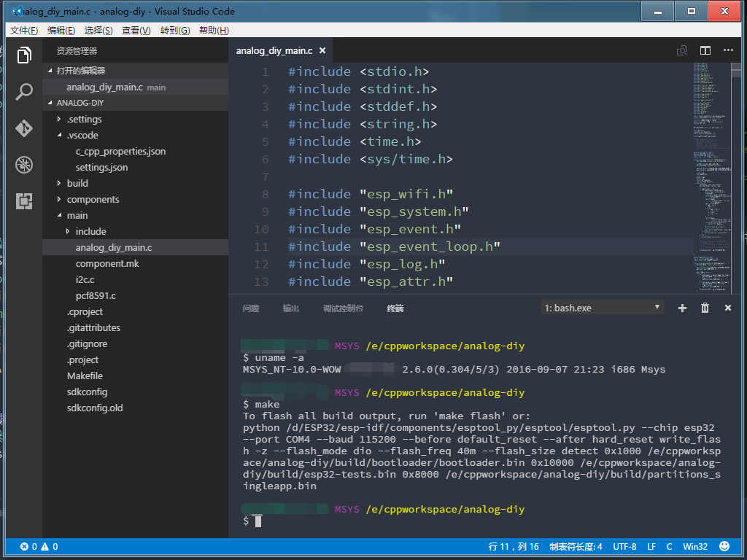The image size is (747, 560).
Task: Open the Makefile in the file tree
Action: [85, 376]
